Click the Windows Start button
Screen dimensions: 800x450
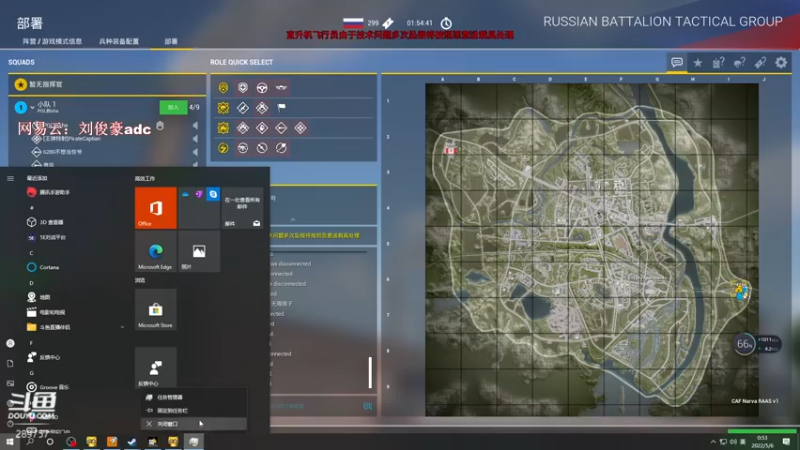click(9, 442)
